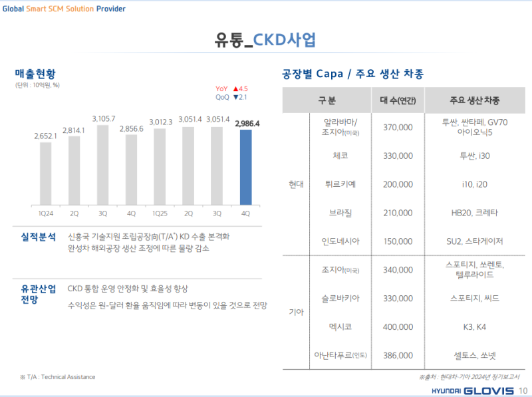The width and height of the screenshot is (532, 397).
Task: Click the 3,105.7 bar value label
Action: tap(103, 118)
